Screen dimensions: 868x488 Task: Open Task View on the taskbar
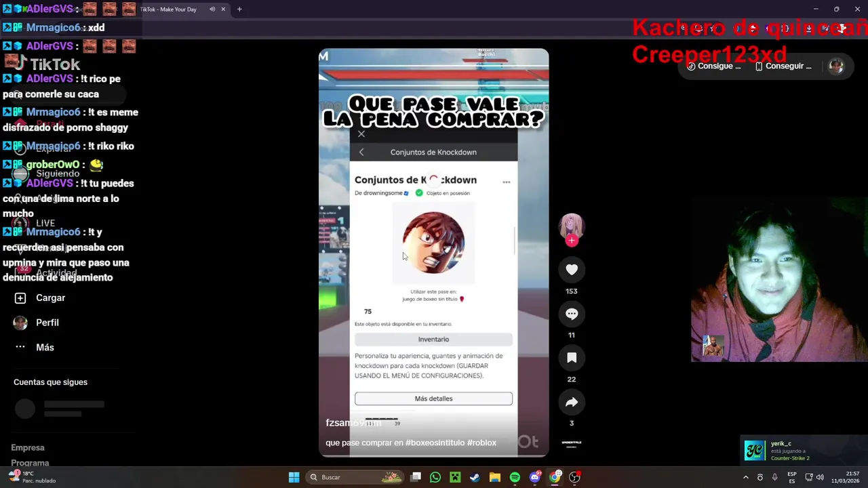pos(416,477)
